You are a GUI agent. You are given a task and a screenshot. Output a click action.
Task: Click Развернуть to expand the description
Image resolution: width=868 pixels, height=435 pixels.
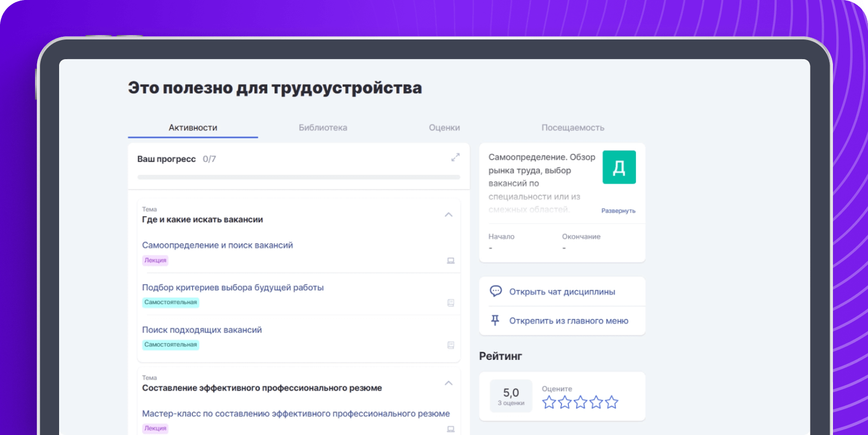(x=618, y=211)
